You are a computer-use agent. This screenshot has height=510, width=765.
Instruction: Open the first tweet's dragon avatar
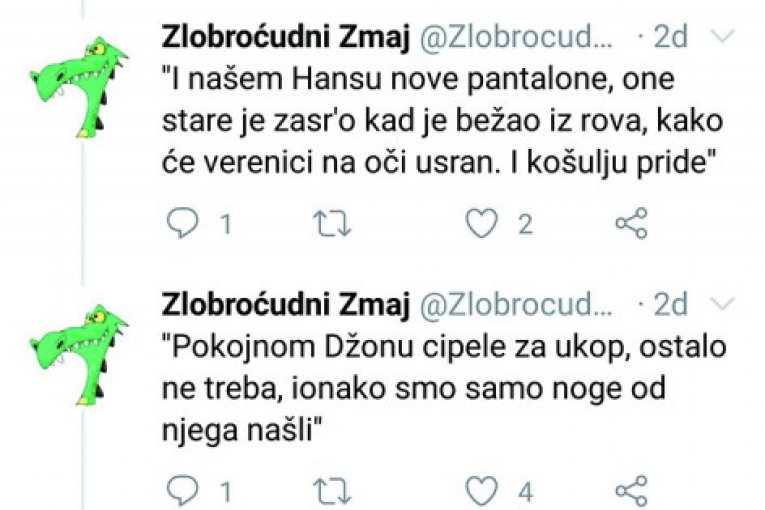coord(79,85)
